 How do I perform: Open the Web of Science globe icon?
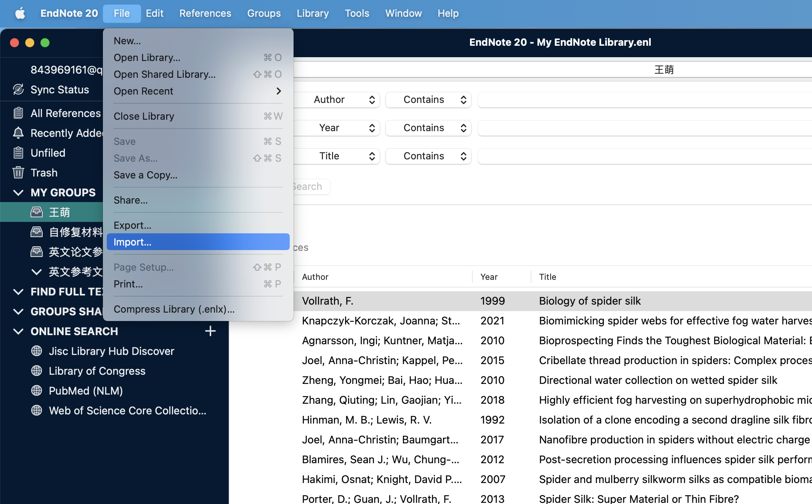tap(36, 411)
